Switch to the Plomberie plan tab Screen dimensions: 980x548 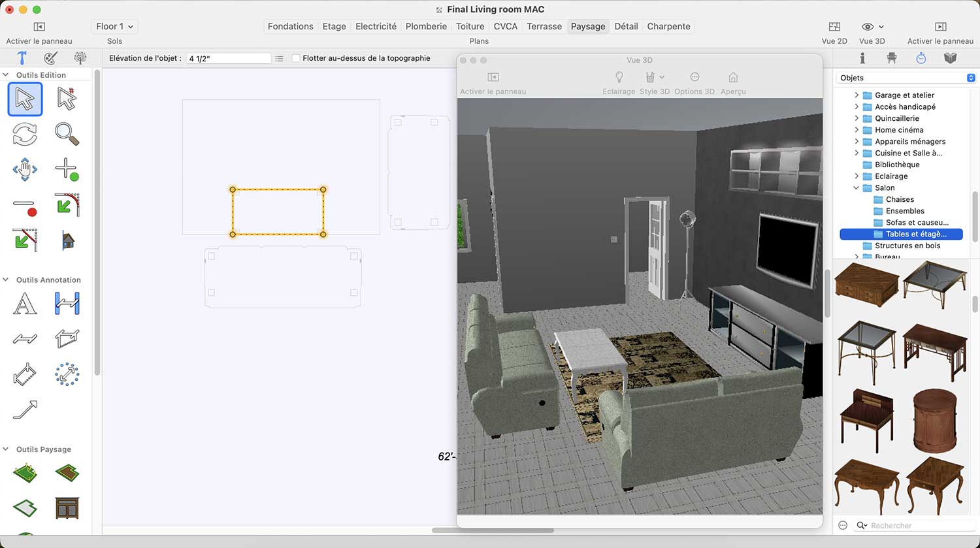tap(426, 26)
